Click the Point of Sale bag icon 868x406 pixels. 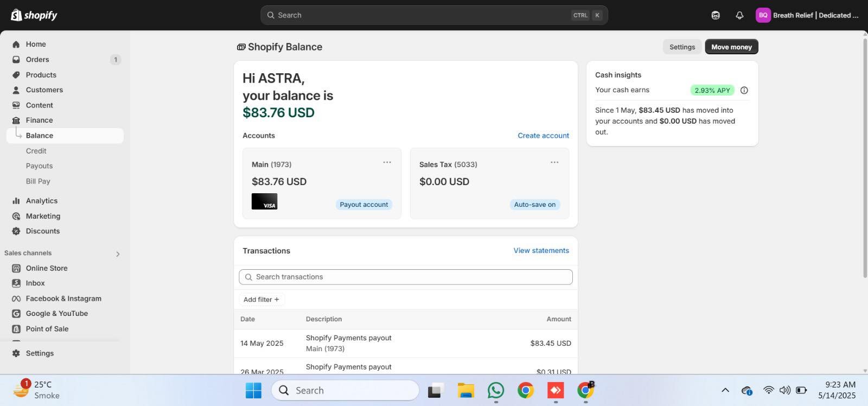pyautogui.click(x=16, y=329)
